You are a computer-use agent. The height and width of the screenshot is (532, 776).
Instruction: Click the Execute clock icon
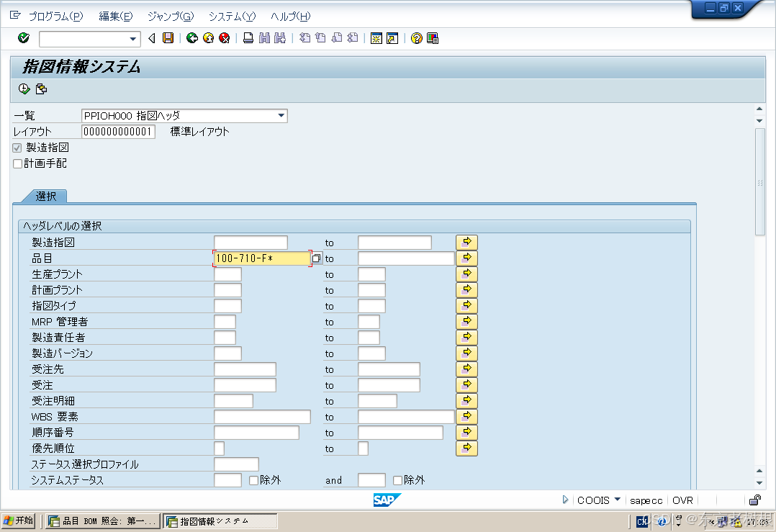coord(24,89)
